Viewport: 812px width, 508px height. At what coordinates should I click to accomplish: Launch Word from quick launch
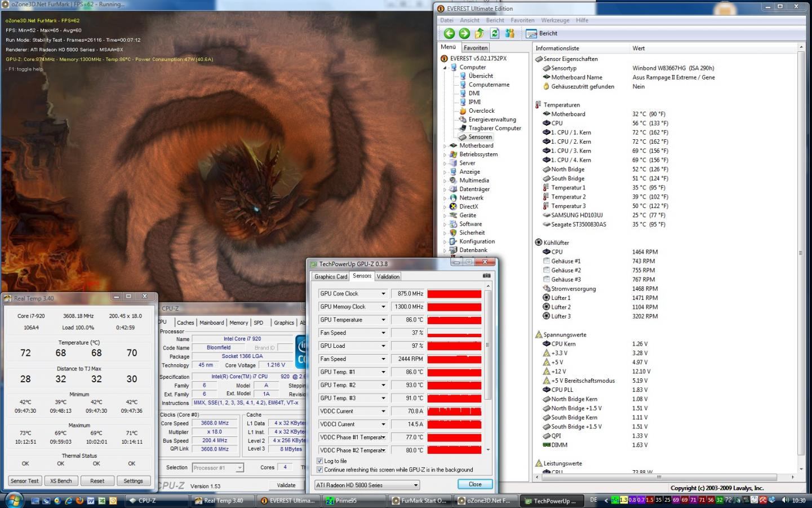point(91,500)
